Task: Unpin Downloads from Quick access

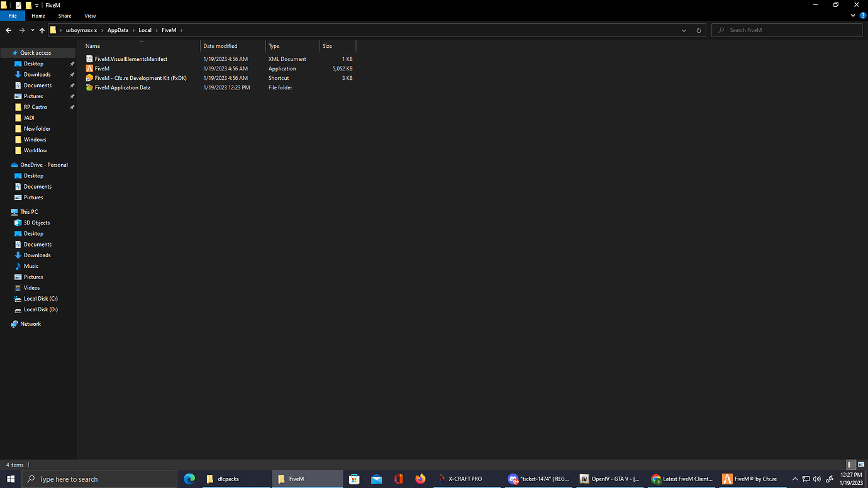Action: (x=72, y=74)
